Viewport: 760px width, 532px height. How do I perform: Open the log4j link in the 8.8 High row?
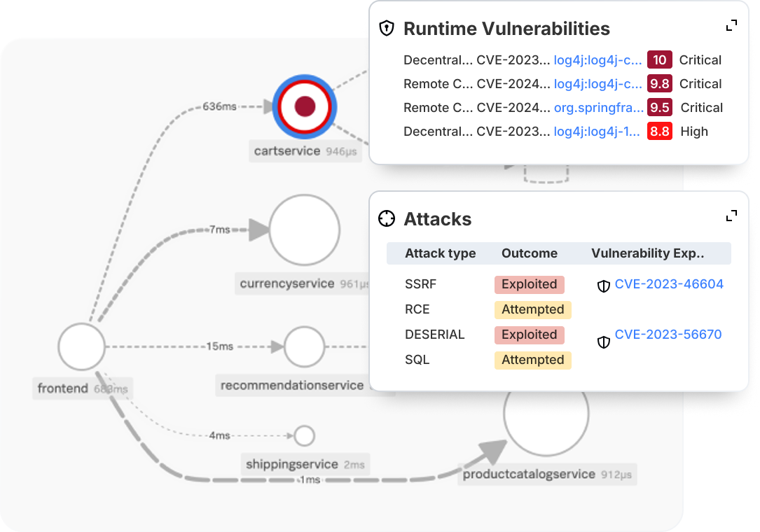597,132
